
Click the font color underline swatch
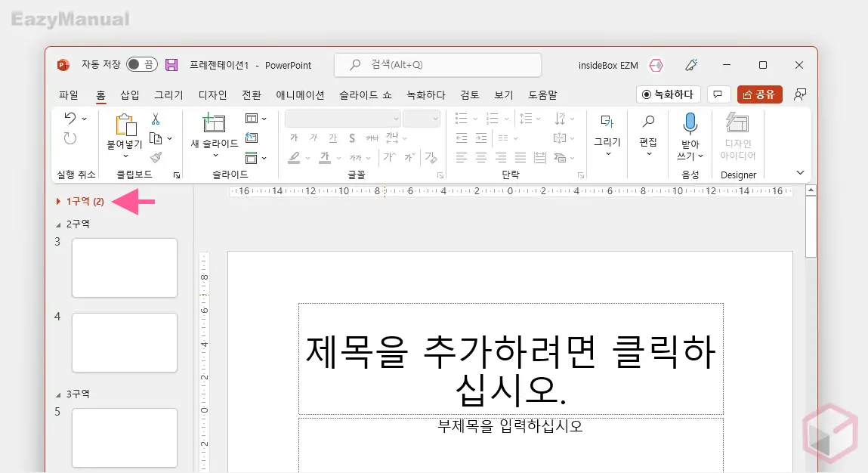point(325,158)
